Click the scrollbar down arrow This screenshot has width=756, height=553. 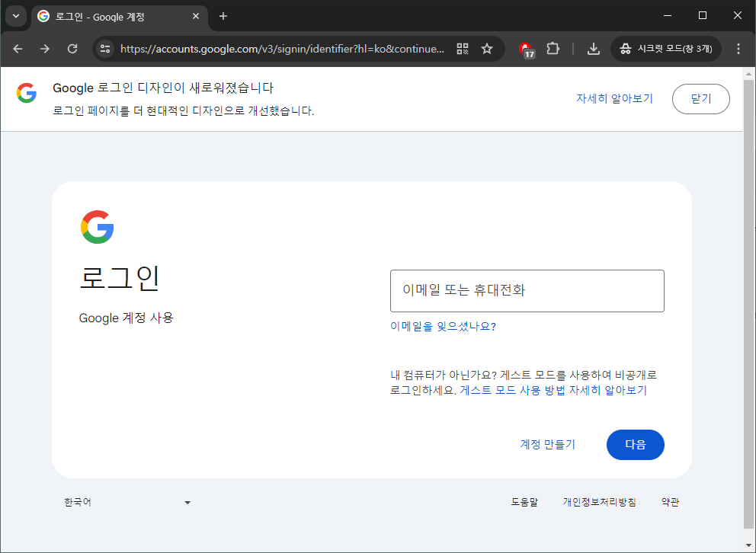coord(749,546)
